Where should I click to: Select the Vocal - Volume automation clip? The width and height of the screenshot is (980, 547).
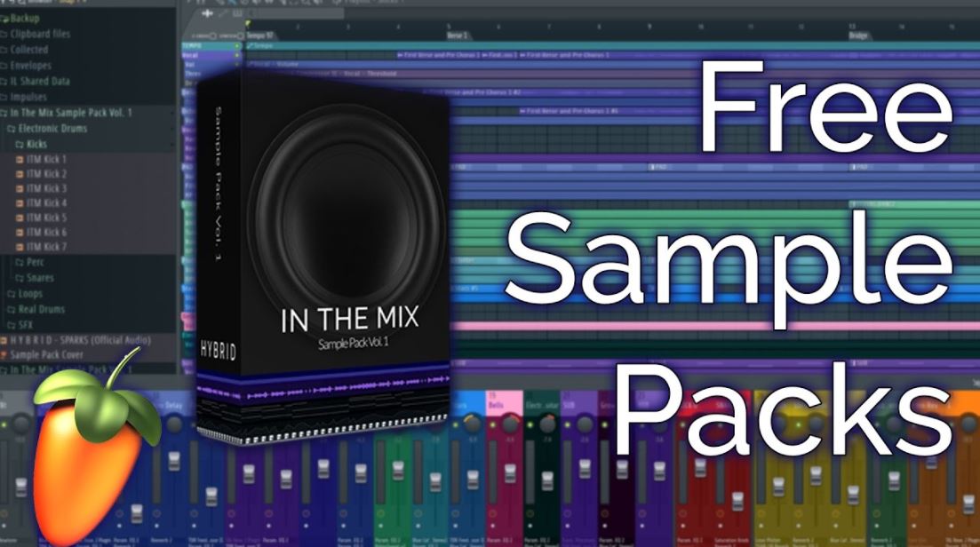[613, 64]
